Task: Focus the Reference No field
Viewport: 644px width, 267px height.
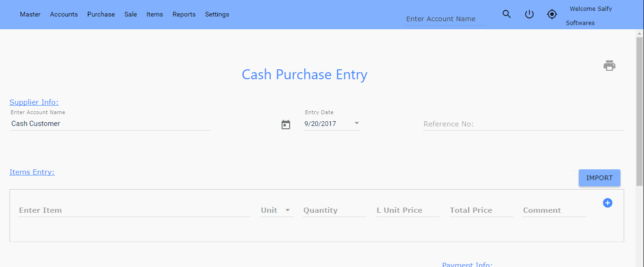Action: 523,124
